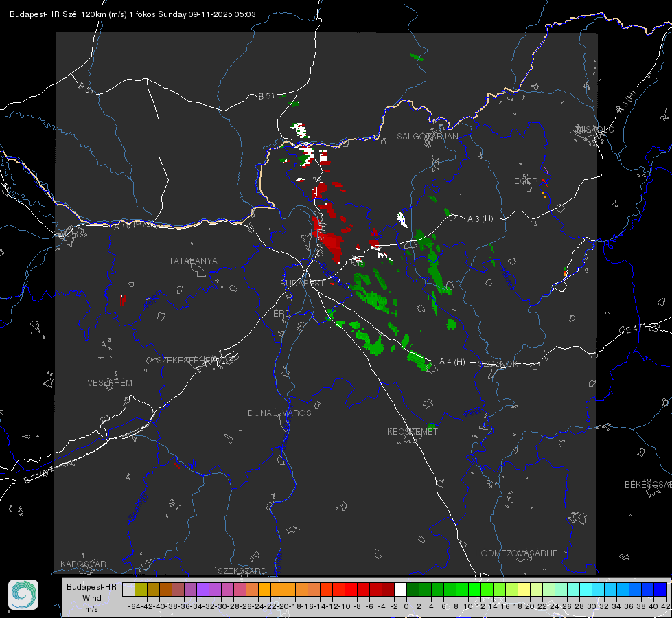Click the SZOLNOK city label
The width and height of the screenshot is (672, 618).
point(498,364)
